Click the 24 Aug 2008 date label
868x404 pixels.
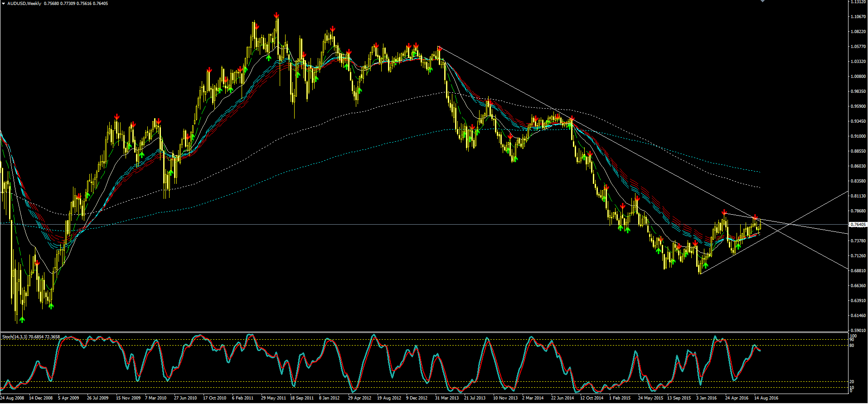point(12,398)
